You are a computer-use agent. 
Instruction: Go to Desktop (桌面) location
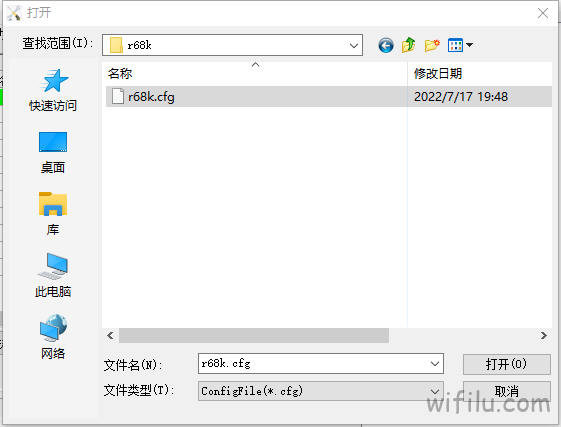53,153
